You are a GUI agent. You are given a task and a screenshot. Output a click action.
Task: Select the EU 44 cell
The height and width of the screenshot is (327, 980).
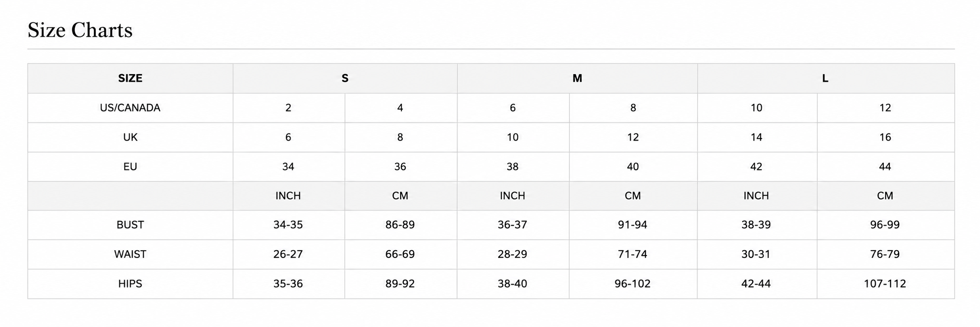click(885, 167)
